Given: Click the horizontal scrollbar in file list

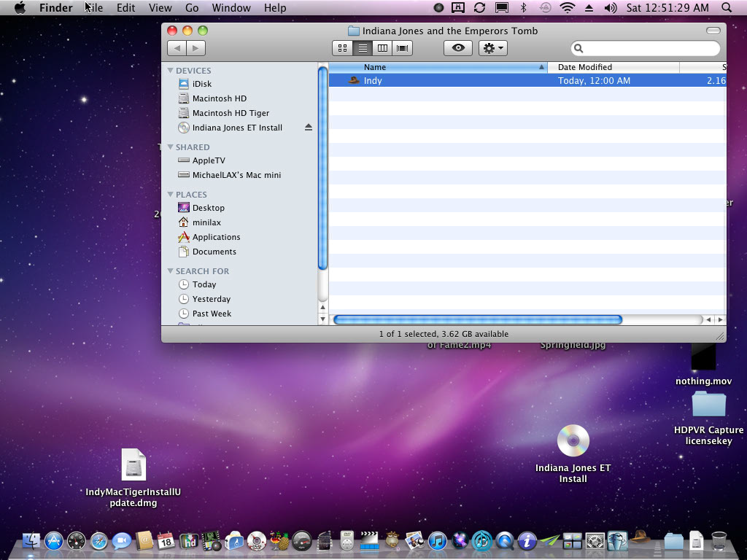Looking at the screenshot, I should click(477, 319).
